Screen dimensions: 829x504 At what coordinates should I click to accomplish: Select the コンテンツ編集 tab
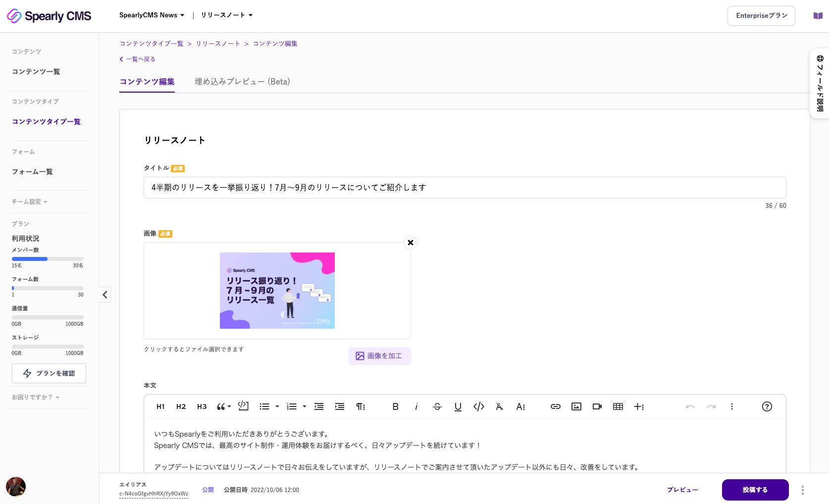tap(147, 82)
